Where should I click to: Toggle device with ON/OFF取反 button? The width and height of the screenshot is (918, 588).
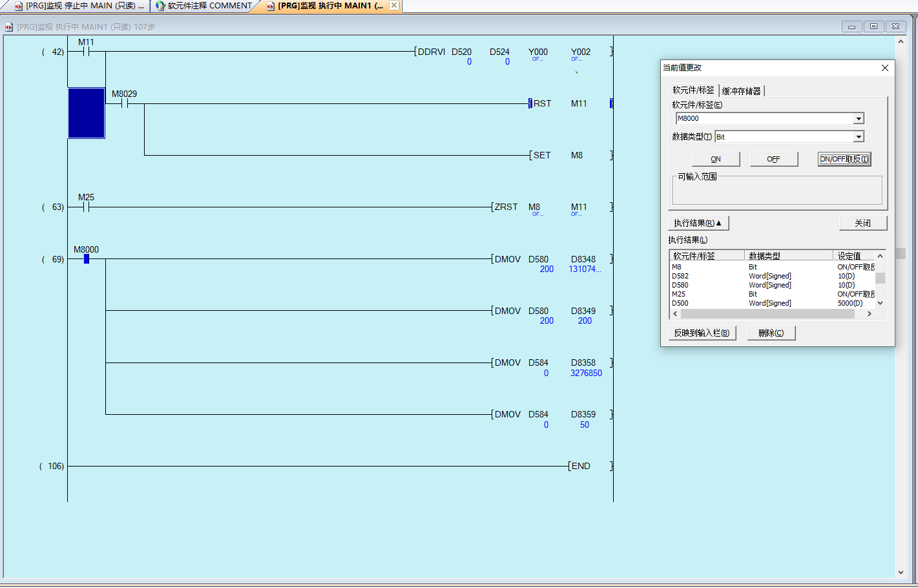pyautogui.click(x=844, y=159)
